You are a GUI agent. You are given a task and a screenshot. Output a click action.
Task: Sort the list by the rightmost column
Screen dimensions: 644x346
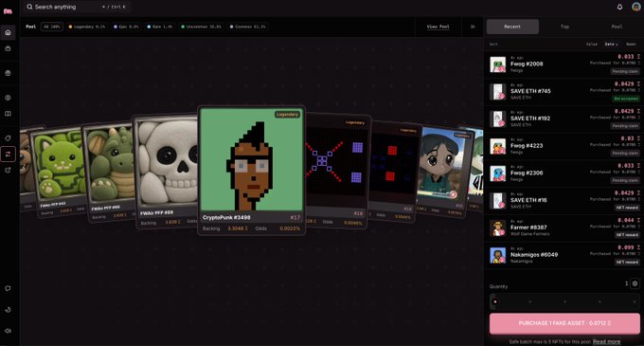(631, 44)
